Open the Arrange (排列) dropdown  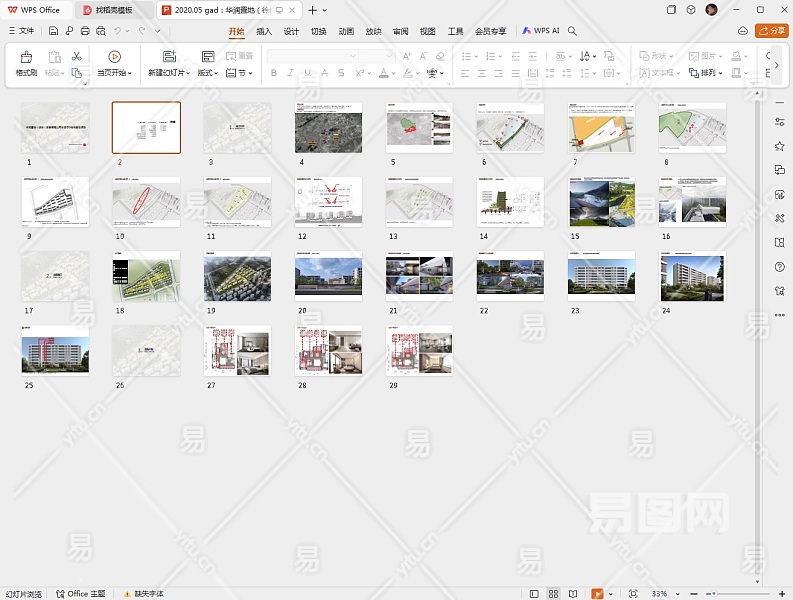coord(704,73)
